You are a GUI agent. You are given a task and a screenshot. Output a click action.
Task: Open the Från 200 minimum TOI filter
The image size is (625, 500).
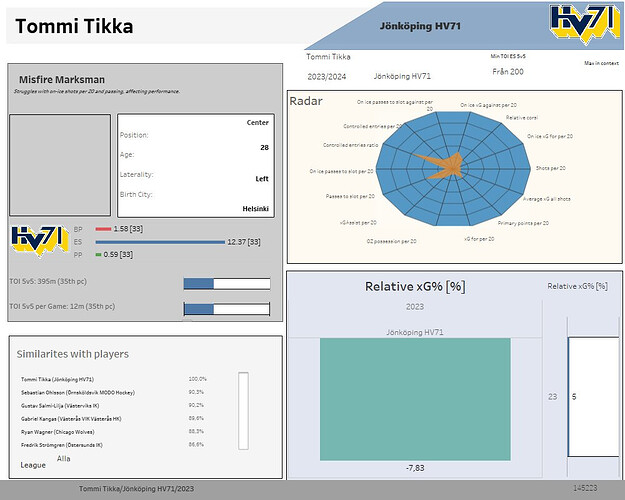[508, 72]
